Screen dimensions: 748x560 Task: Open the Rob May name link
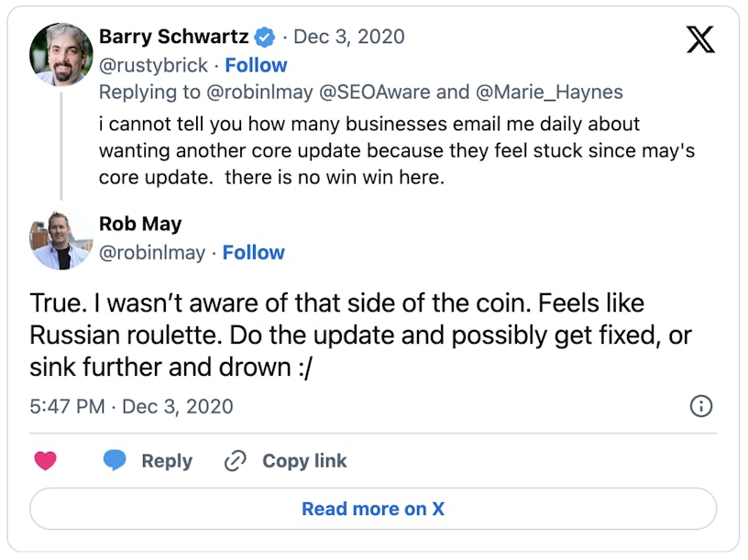(140, 224)
